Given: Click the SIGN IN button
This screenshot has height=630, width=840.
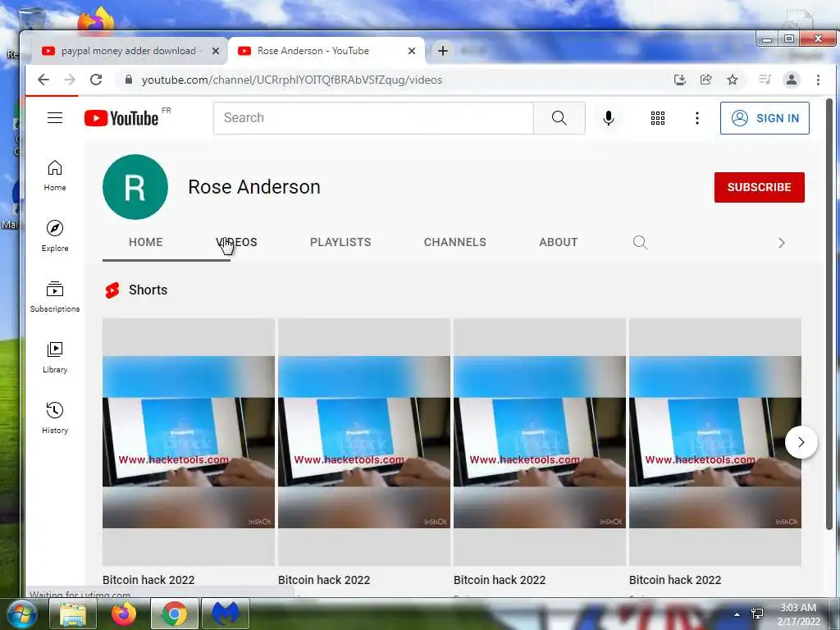Looking at the screenshot, I should [765, 118].
